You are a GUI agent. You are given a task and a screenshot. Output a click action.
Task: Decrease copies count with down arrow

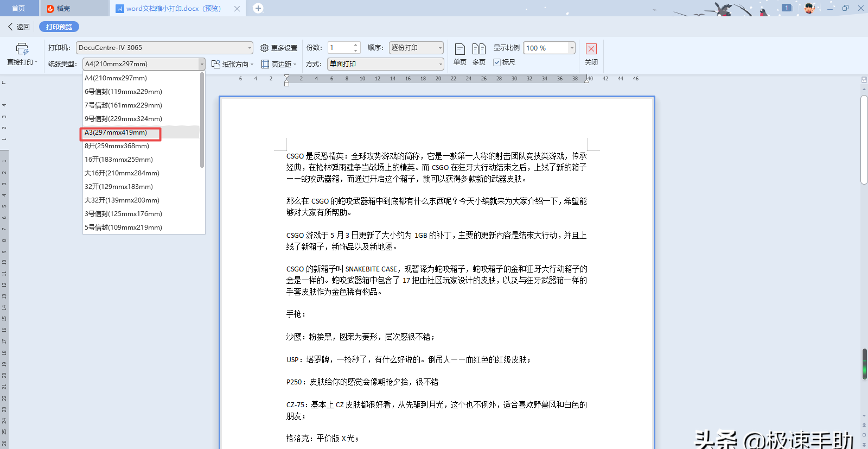tap(356, 50)
